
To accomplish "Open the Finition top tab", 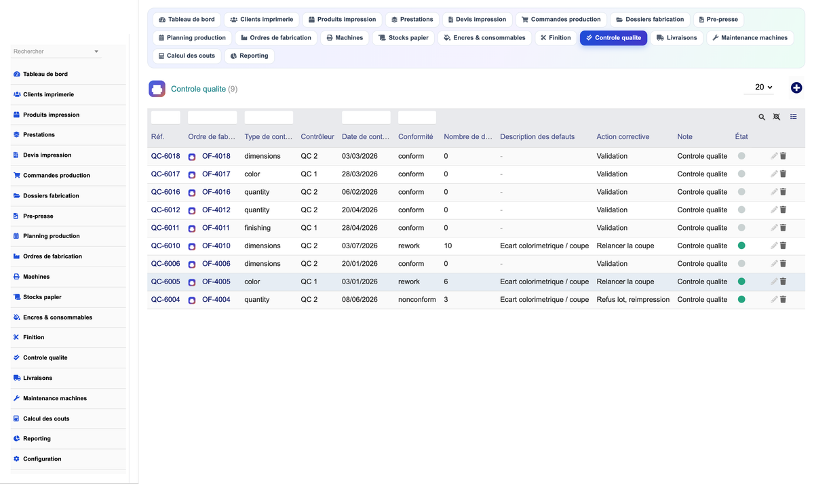I will [x=556, y=38].
